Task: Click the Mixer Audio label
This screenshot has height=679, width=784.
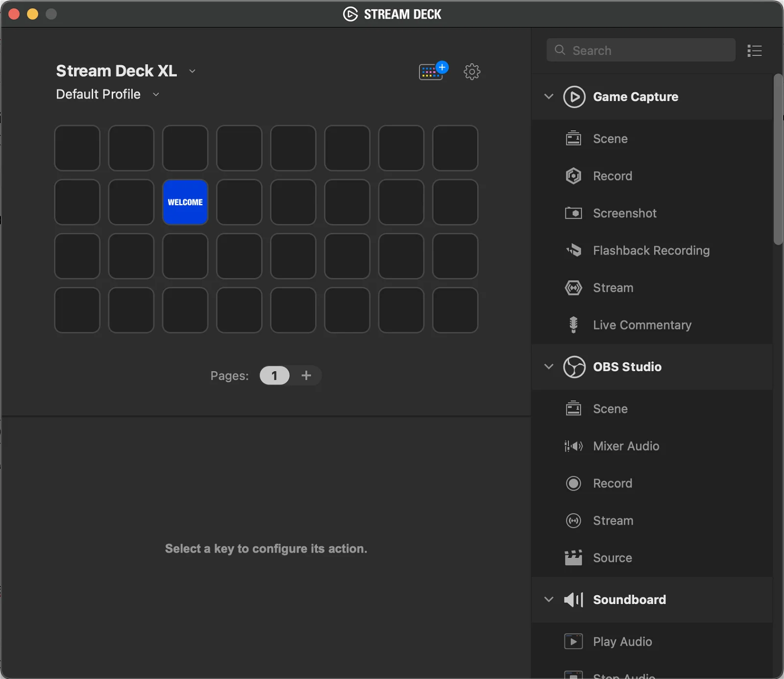Action: point(626,446)
